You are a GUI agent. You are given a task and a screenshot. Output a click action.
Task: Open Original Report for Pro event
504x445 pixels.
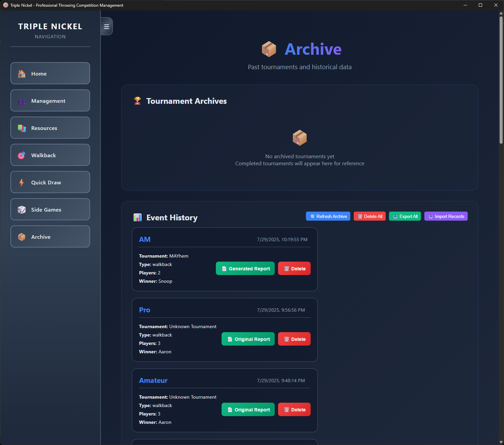pyautogui.click(x=248, y=339)
